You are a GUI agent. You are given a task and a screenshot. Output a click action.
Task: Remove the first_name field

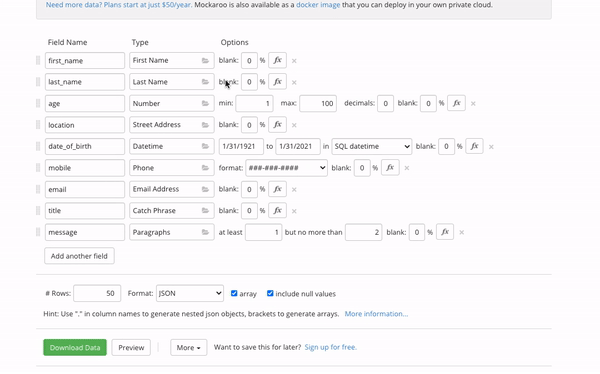click(294, 61)
